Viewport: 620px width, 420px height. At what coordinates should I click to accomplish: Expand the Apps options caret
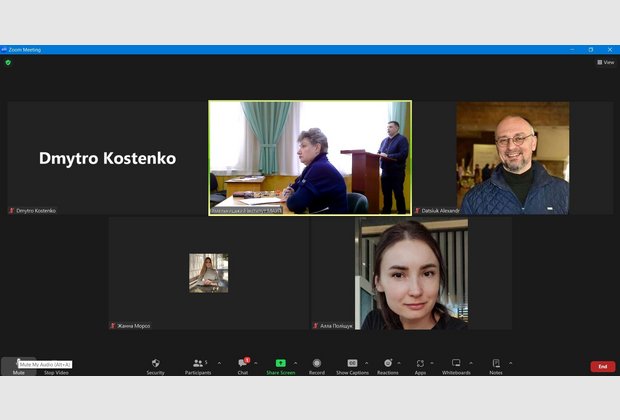432,363
